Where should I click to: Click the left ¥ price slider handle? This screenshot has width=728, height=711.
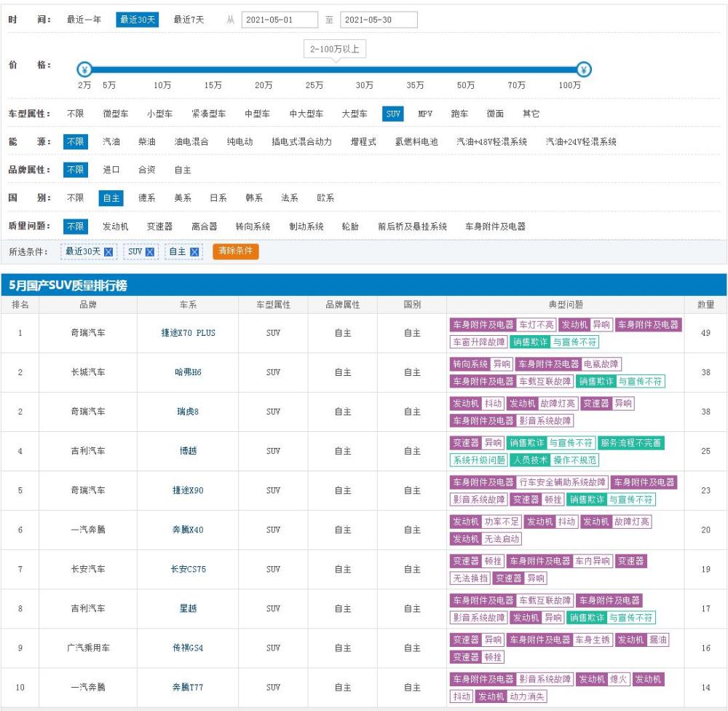coord(84,70)
